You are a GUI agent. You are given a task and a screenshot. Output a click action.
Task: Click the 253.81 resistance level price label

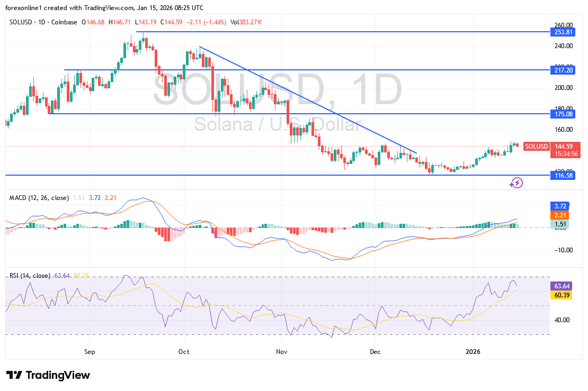pos(563,32)
